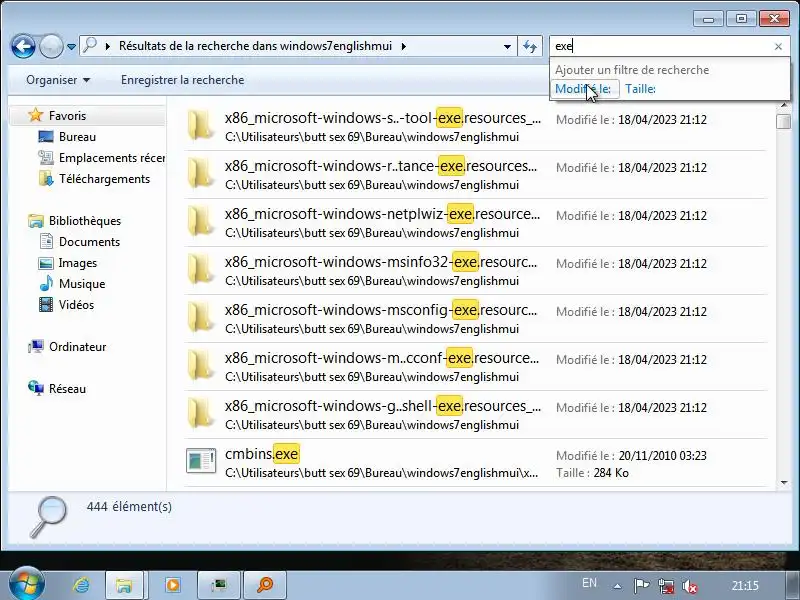Open the Action Center flag icon
The height and width of the screenshot is (600, 800).
[x=641, y=585]
